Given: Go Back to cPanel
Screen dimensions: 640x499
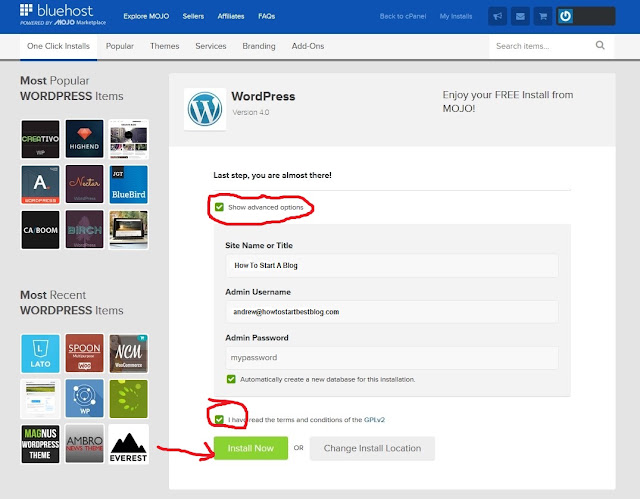Looking at the screenshot, I should click(403, 16).
